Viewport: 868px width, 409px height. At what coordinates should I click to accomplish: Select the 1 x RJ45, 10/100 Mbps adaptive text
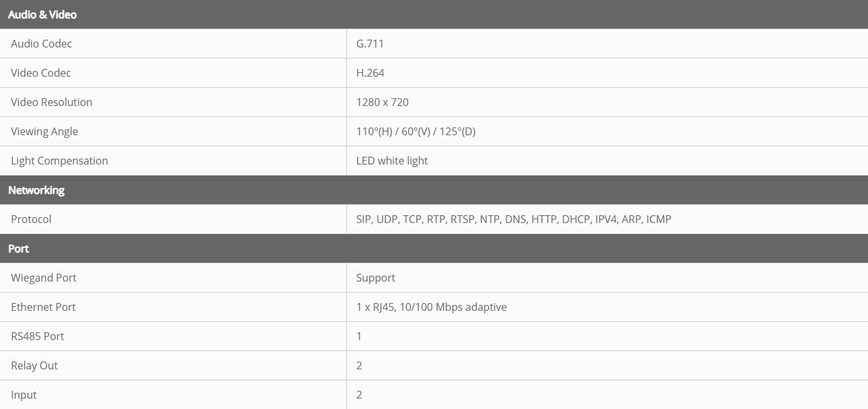coord(431,307)
